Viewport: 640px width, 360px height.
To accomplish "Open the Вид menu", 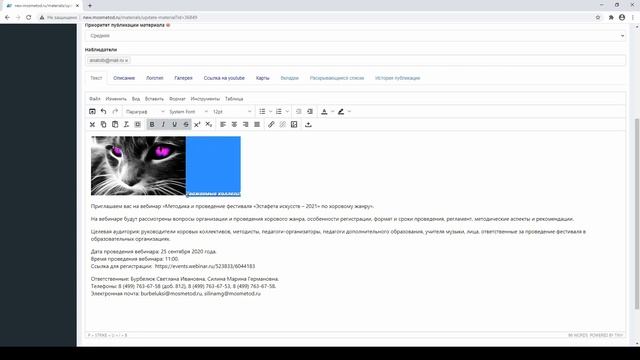I will 136,99.
